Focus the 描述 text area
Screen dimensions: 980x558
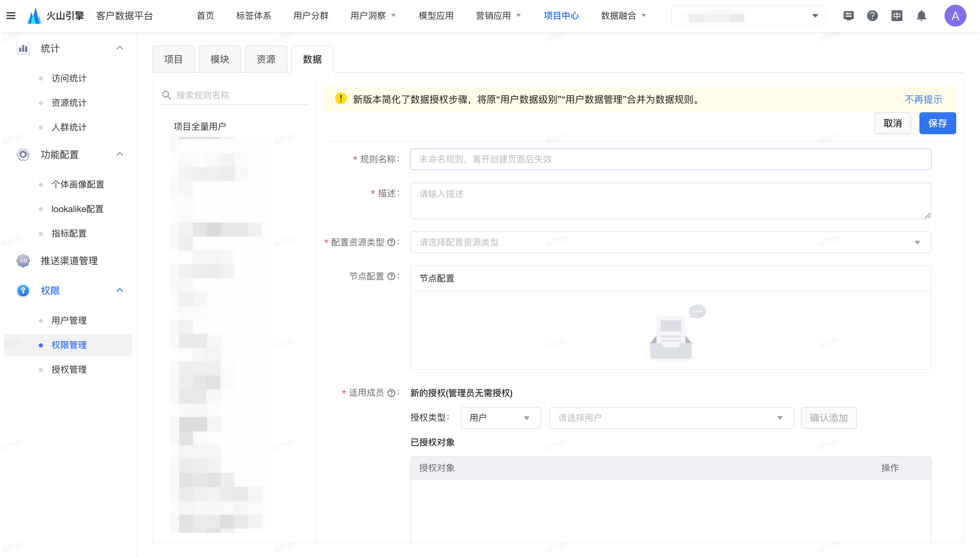[x=671, y=201]
